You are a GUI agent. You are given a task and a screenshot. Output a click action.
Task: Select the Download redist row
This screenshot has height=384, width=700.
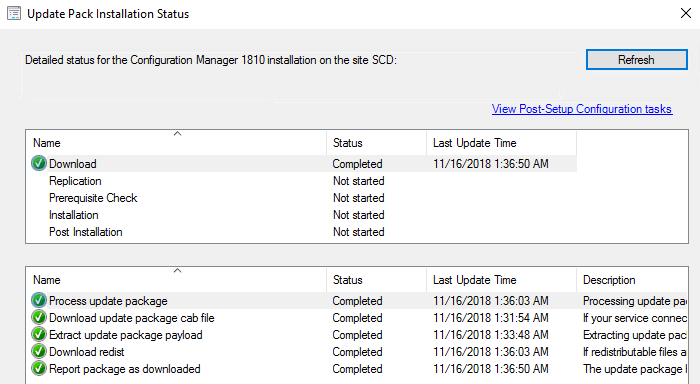(x=357, y=352)
